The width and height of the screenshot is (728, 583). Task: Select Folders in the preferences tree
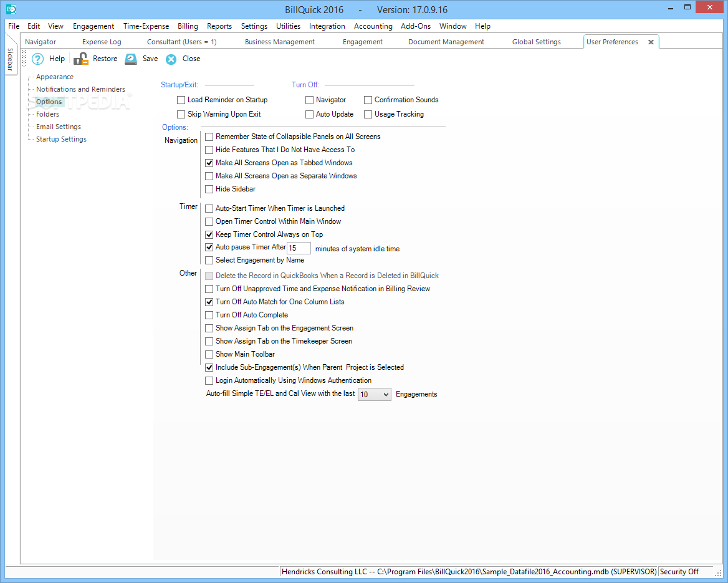tap(48, 114)
